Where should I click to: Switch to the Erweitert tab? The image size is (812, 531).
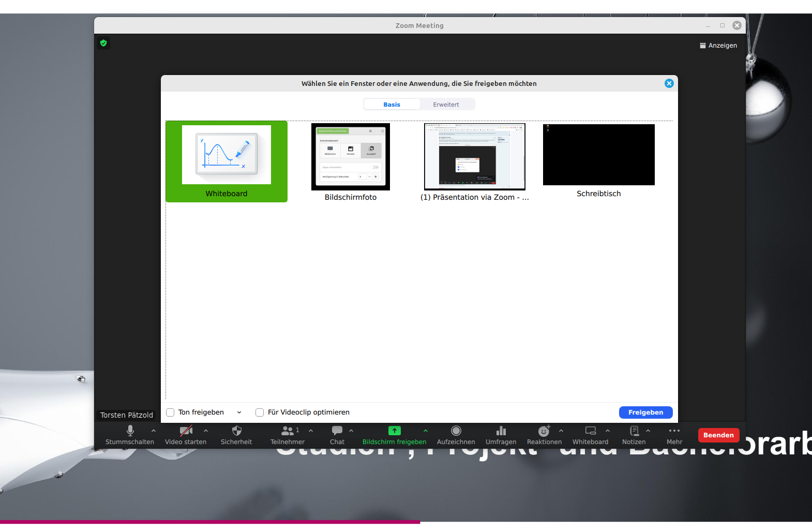point(446,105)
